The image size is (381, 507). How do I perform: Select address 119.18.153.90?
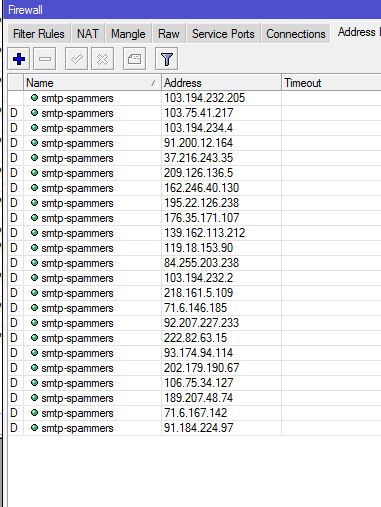pyautogui.click(x=198, y=248)
